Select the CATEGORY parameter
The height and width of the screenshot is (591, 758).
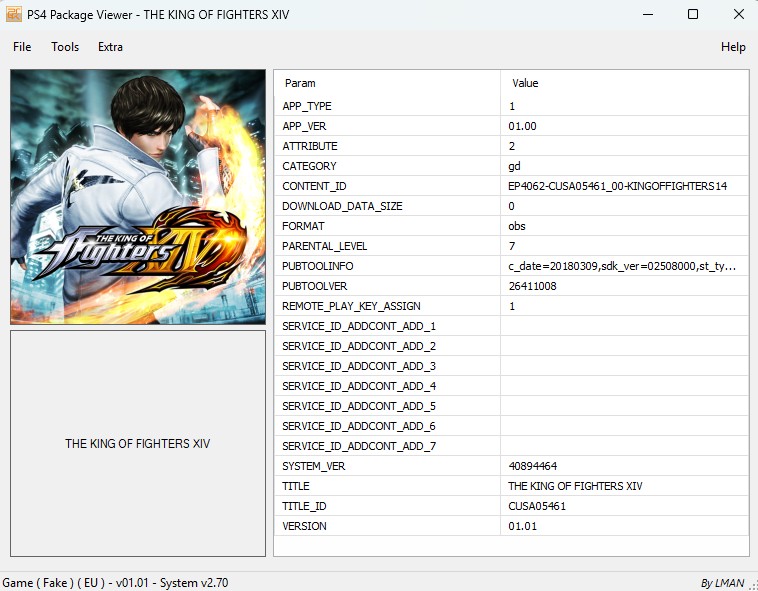[309, 166]
